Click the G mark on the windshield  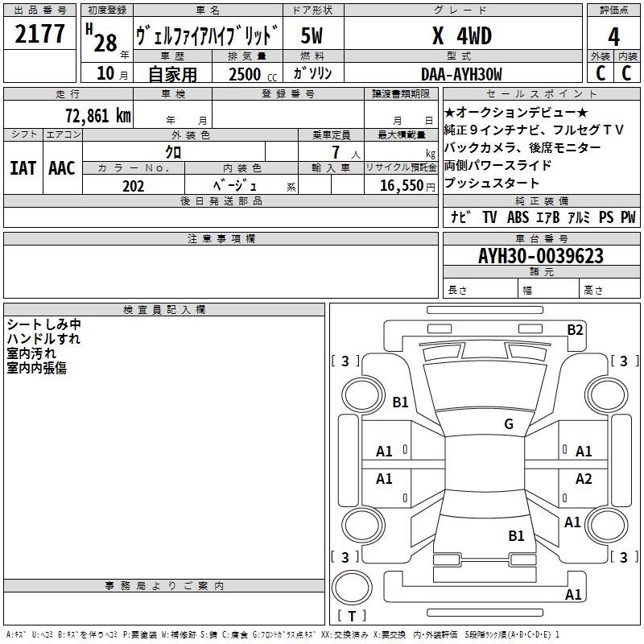point(509,423)
